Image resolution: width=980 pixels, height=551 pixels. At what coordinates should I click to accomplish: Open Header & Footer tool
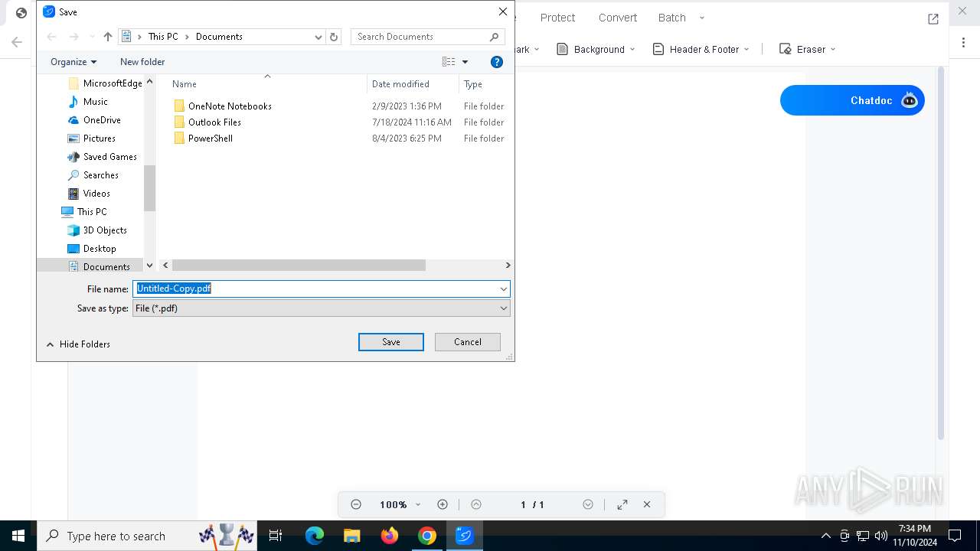coord(701,49)
